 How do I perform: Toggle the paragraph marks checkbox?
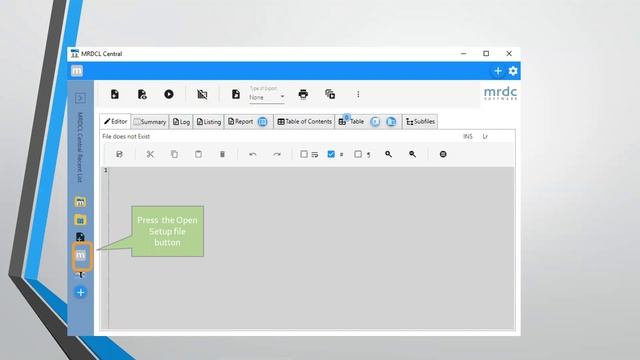[x=358, y=154]
